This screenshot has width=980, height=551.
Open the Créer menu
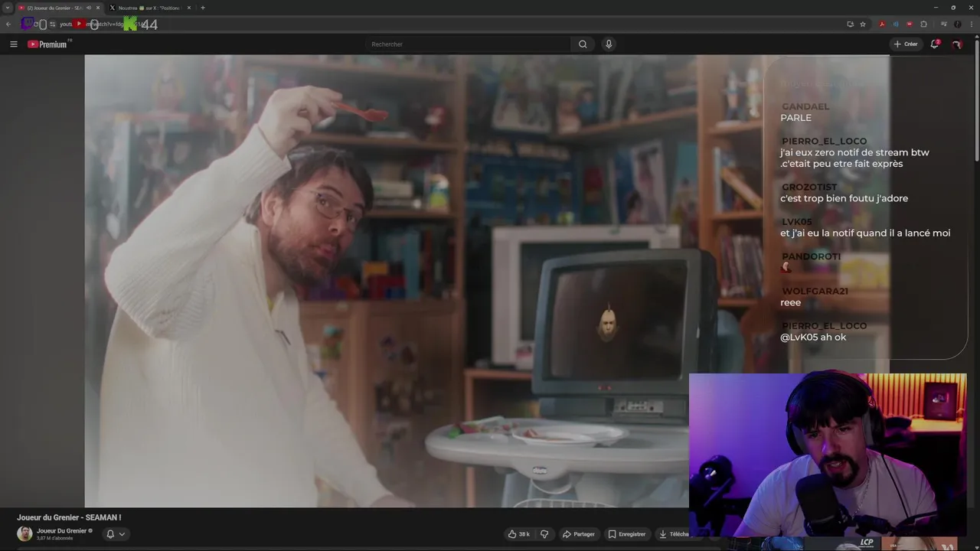coord(905,44)
